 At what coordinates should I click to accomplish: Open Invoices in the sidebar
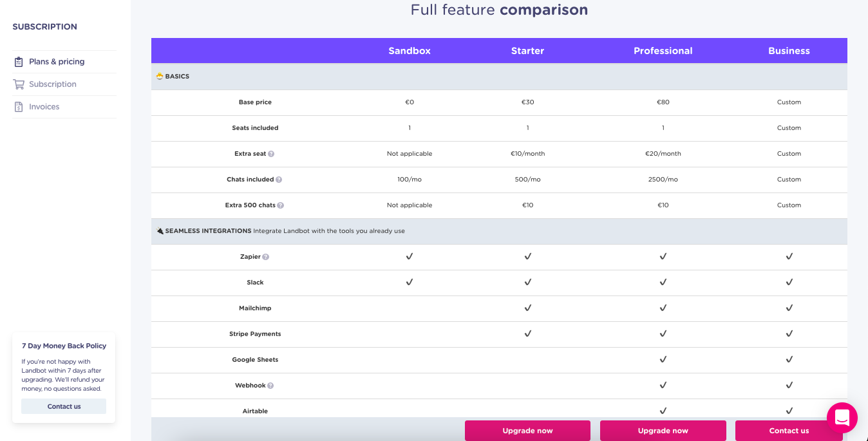point(44,107)
